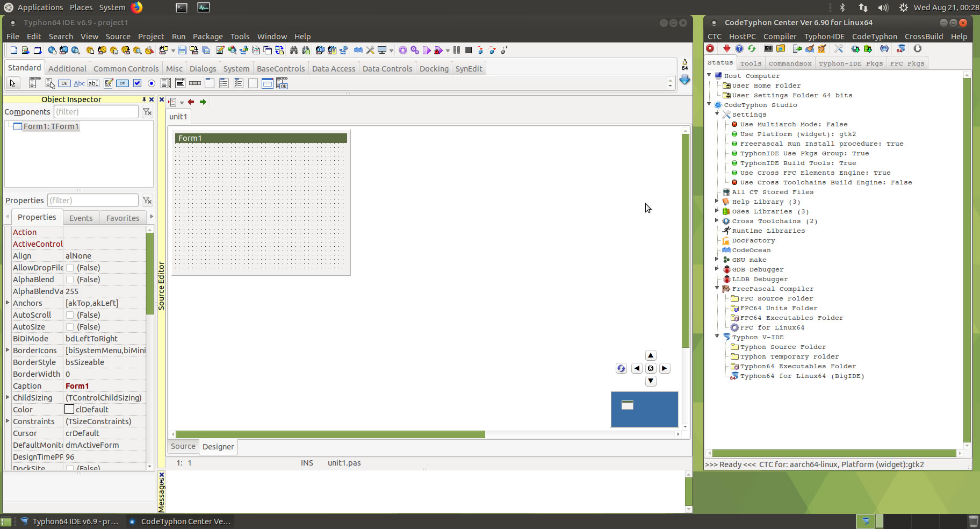Clear the Components filter with filter button
Screen dimensions: 980x529
coord(147,112)
